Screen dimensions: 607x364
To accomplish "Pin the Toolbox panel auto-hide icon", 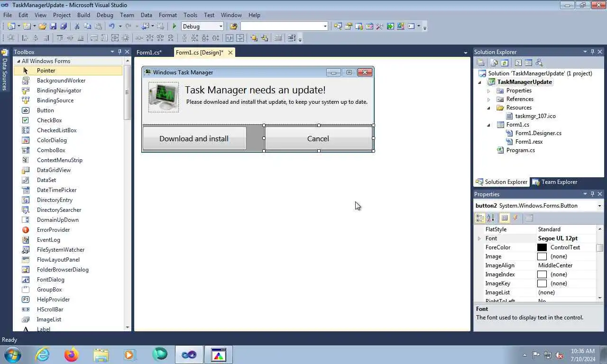I will [x=120, y=52].
